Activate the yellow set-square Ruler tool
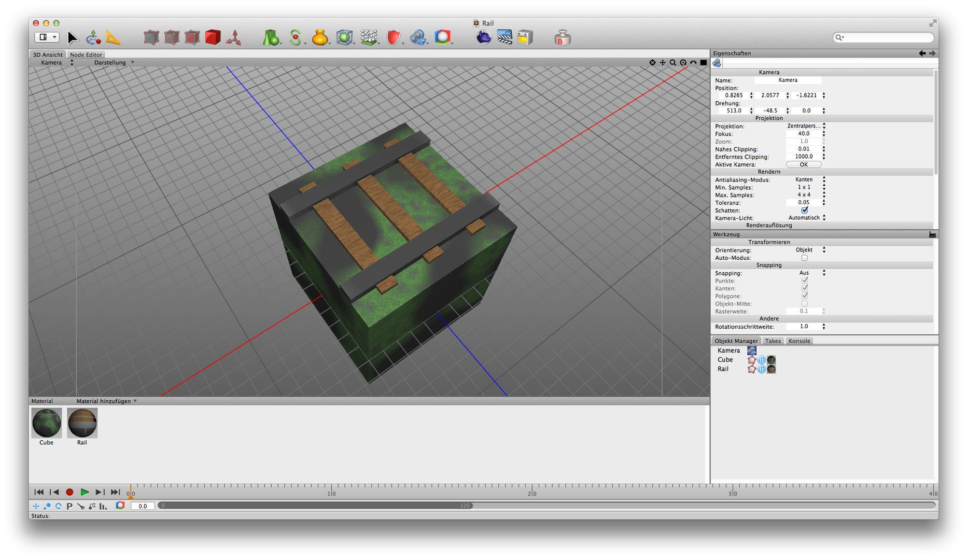 click(113, 38)
